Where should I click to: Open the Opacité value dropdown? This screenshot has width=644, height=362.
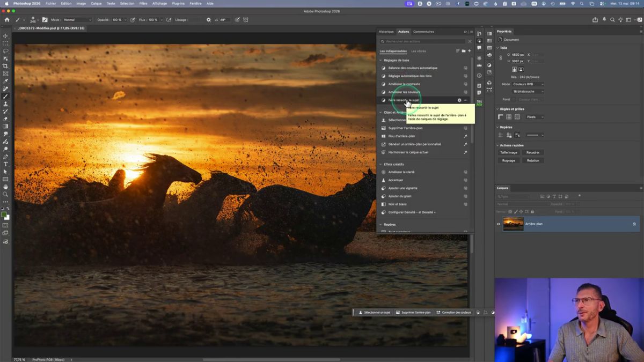click(x=125, y=20)
